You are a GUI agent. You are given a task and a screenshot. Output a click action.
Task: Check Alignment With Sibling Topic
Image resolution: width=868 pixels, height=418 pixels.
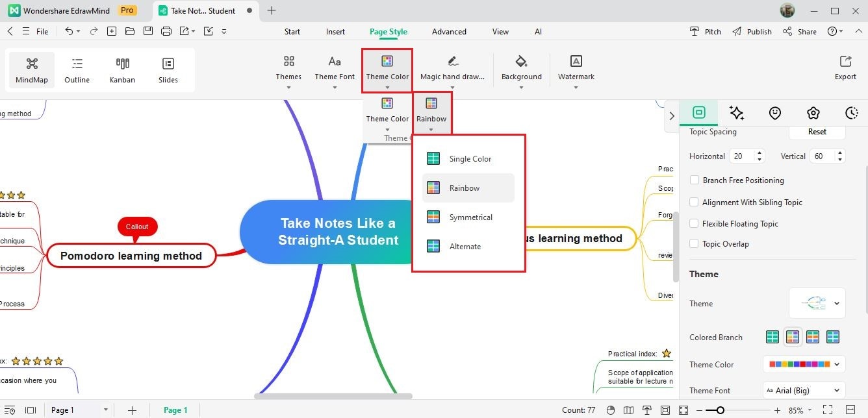[695, 203]
